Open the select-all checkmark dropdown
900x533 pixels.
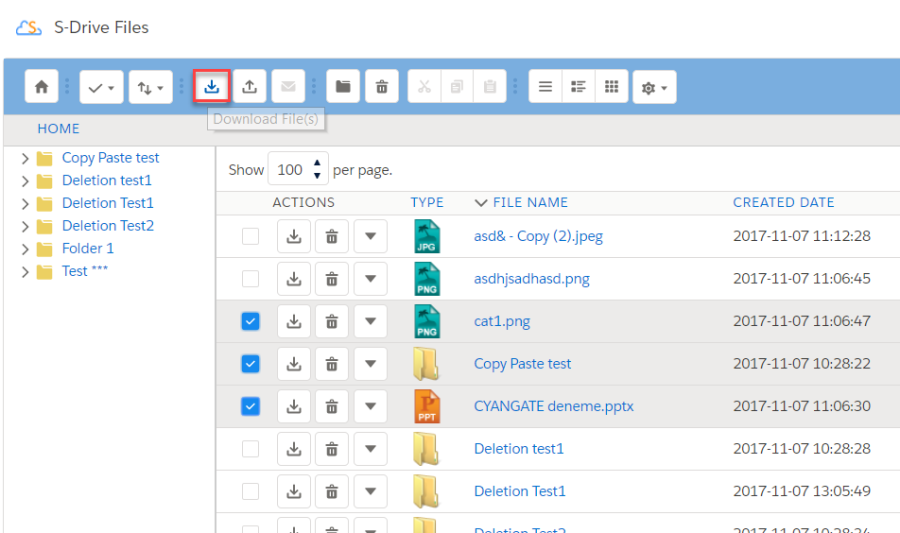[x=100, y=87]
